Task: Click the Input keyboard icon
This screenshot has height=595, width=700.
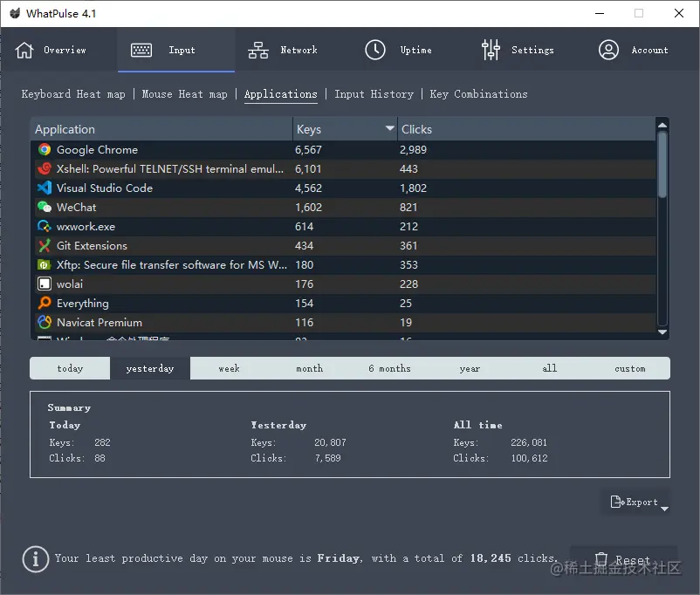Action: coord(141,50)
